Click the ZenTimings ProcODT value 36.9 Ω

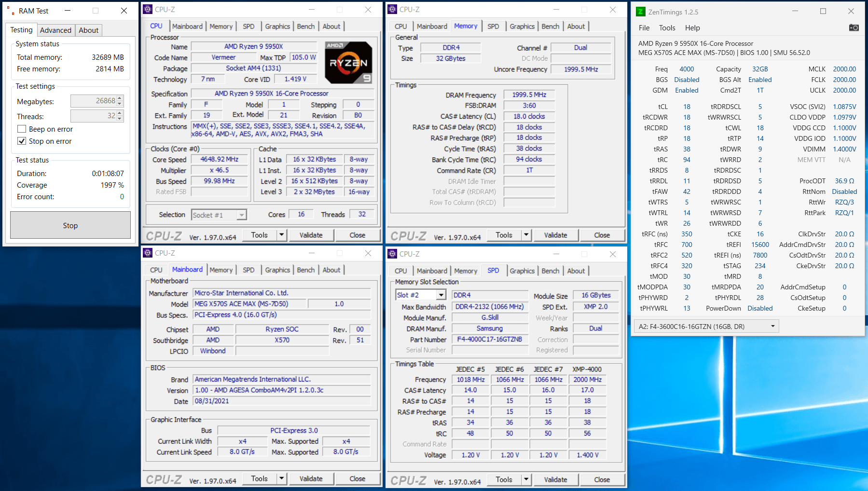[x=844, y=181]
